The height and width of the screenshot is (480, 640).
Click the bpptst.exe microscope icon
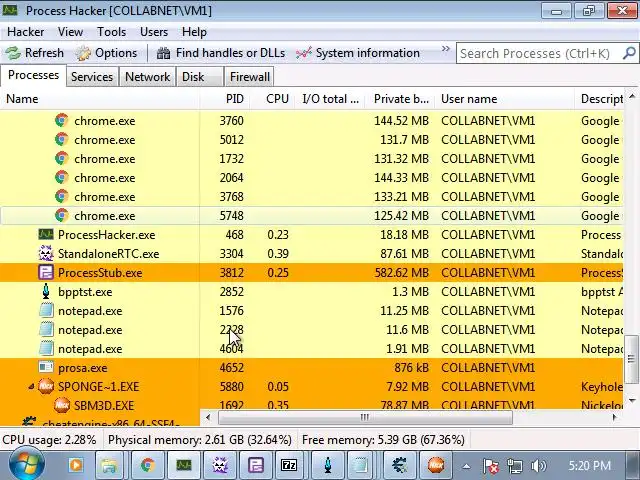pos(46,291)
